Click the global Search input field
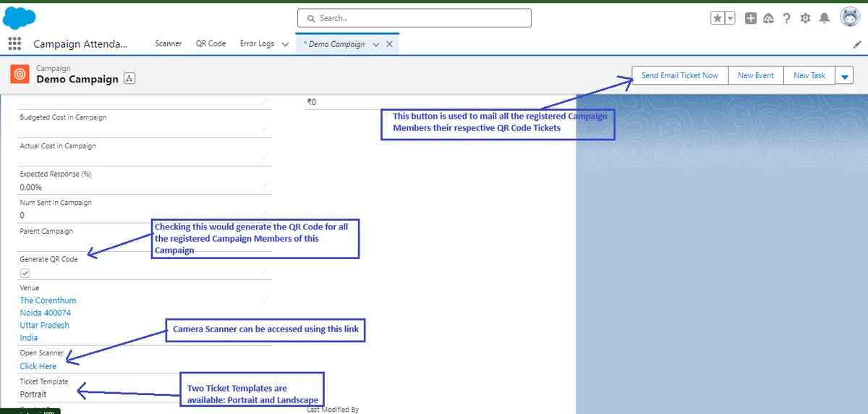The image size is (868, 414). [x=414, y=18]
